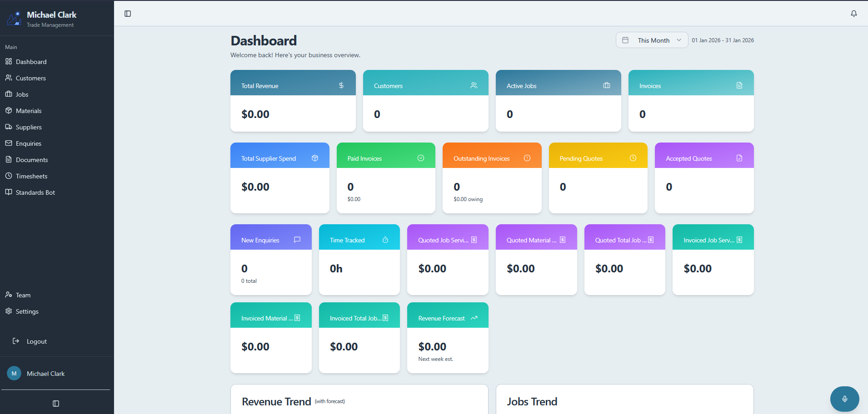
Task: Select the Revenue Forecast card
Action: [447, 338]
